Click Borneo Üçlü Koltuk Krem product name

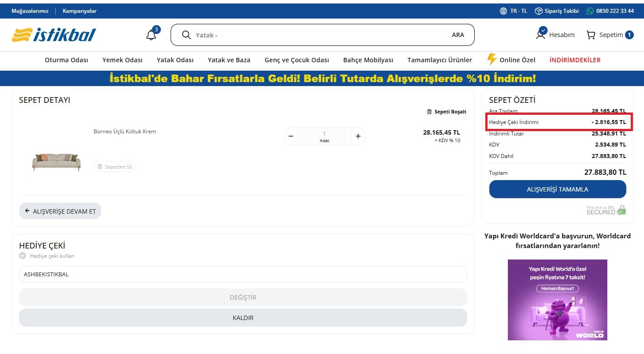click(125, 132)
